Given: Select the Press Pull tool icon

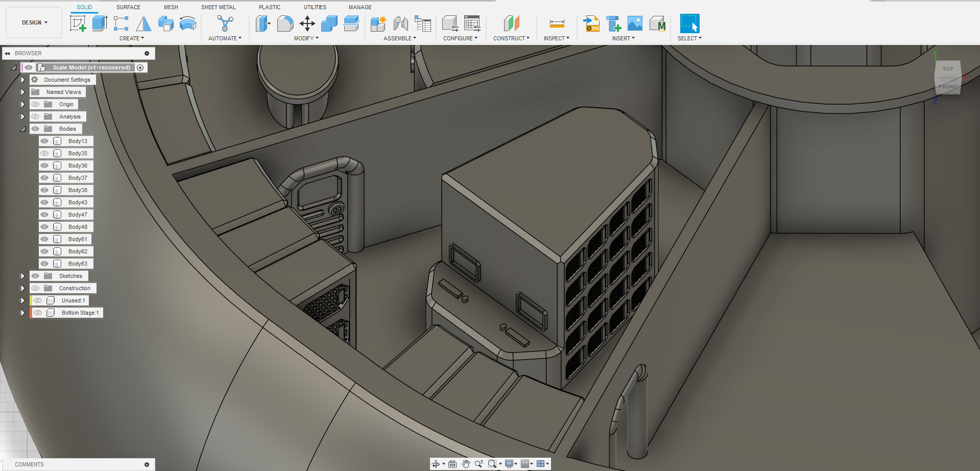Looking at the screenshot, I should [263, 23].
